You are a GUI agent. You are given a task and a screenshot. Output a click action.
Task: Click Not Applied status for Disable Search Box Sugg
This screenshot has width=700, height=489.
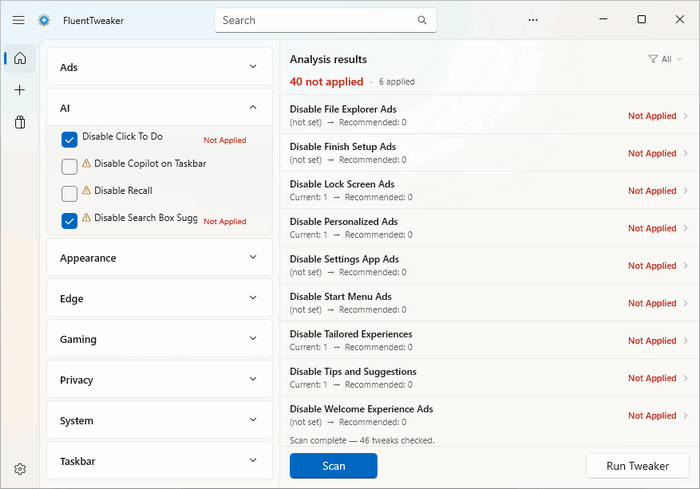(225, 222)
